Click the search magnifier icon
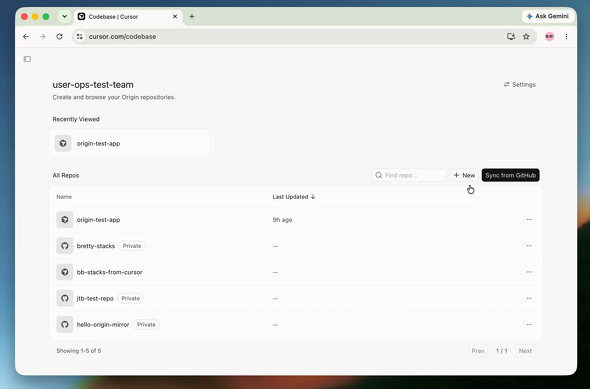 click(x=379, y=175)
